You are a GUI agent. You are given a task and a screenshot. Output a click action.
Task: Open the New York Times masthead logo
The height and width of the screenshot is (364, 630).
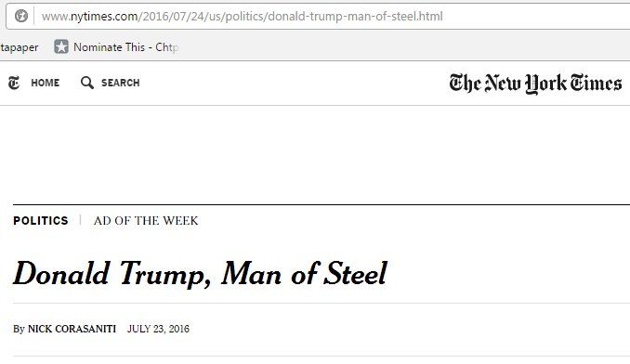535,84
